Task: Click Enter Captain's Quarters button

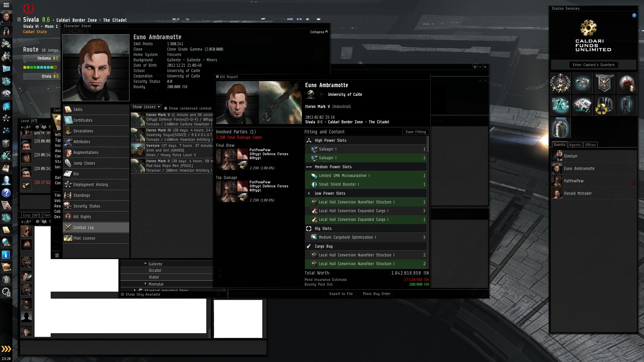Action: point(593,65)
